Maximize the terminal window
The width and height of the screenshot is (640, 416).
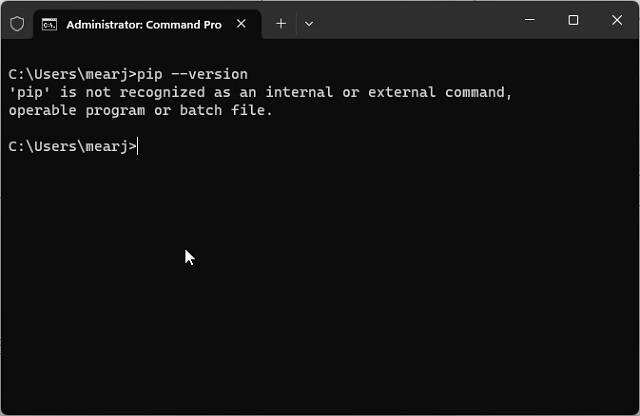coord(573,20)
